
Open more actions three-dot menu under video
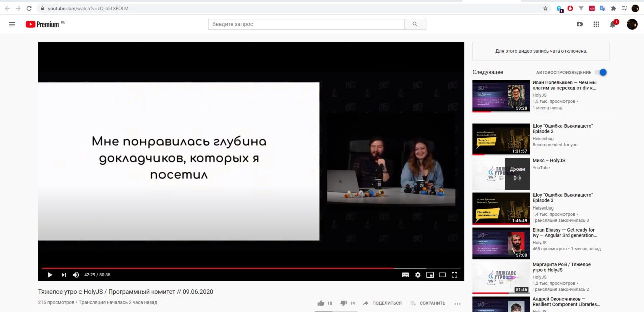point(457,303)
